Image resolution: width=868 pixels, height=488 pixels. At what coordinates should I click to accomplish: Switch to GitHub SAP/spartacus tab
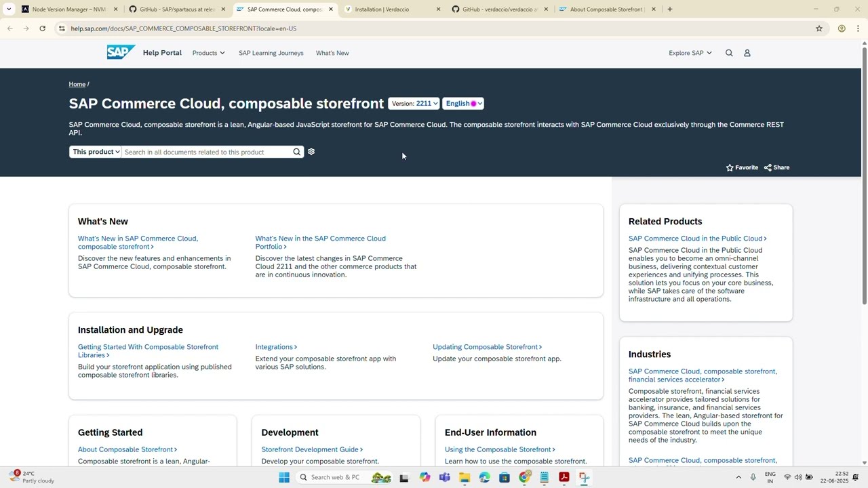click(177, 9)
